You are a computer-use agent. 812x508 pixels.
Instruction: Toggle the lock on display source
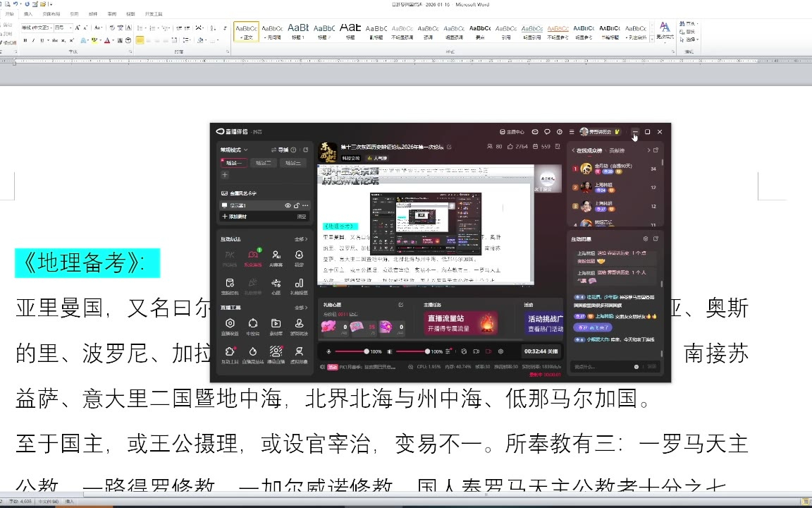tap(296, 205)
